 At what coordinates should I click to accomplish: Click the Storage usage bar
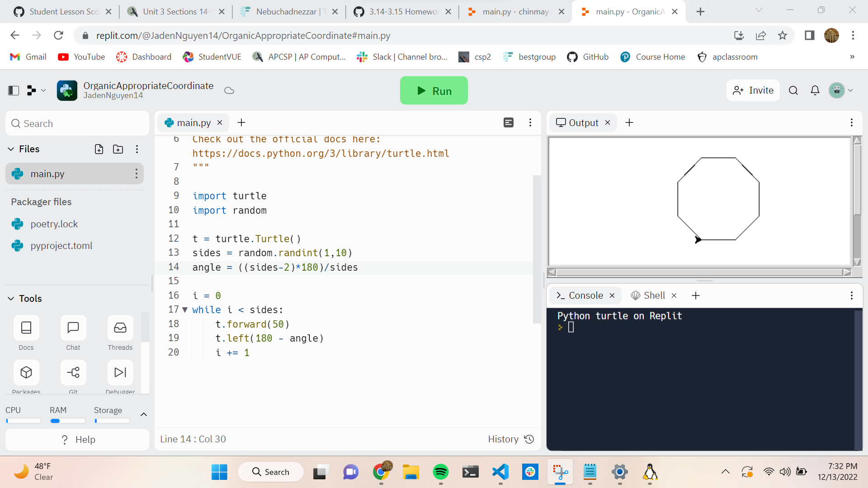point(112,421)
